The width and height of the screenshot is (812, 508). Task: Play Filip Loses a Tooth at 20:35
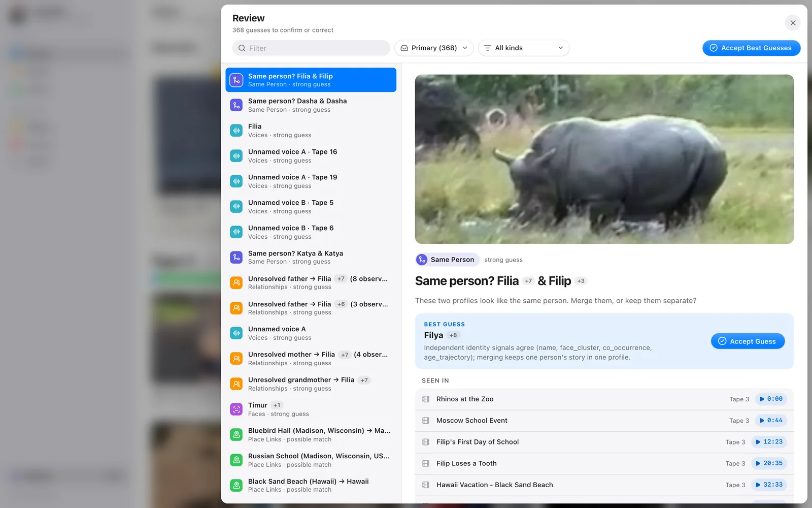pos(769,463)
